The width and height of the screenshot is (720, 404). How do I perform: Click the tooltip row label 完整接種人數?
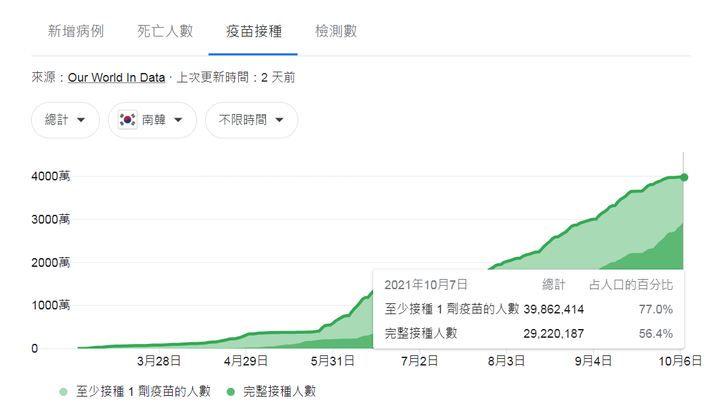point(421,333)
